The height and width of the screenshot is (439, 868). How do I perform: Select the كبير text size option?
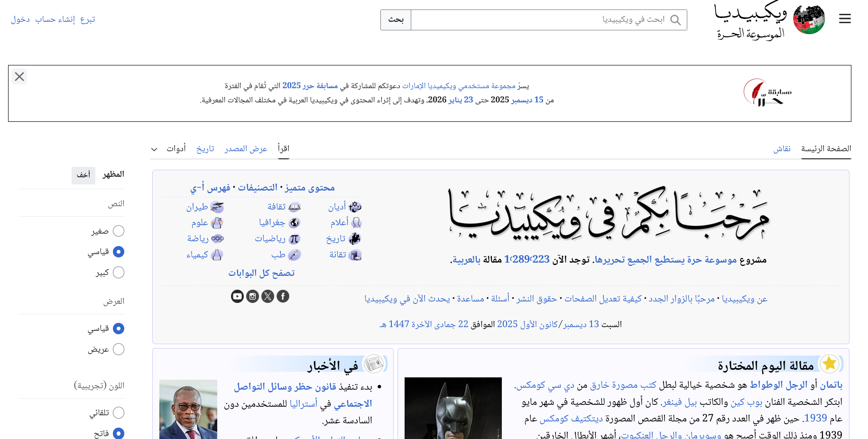[119, 273]
